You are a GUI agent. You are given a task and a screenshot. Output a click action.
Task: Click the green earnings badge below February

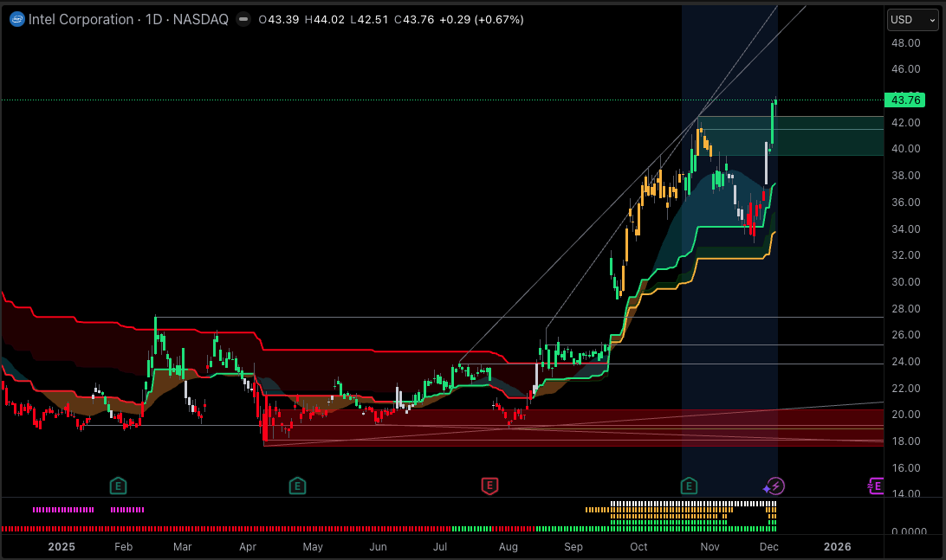(118, 486)
